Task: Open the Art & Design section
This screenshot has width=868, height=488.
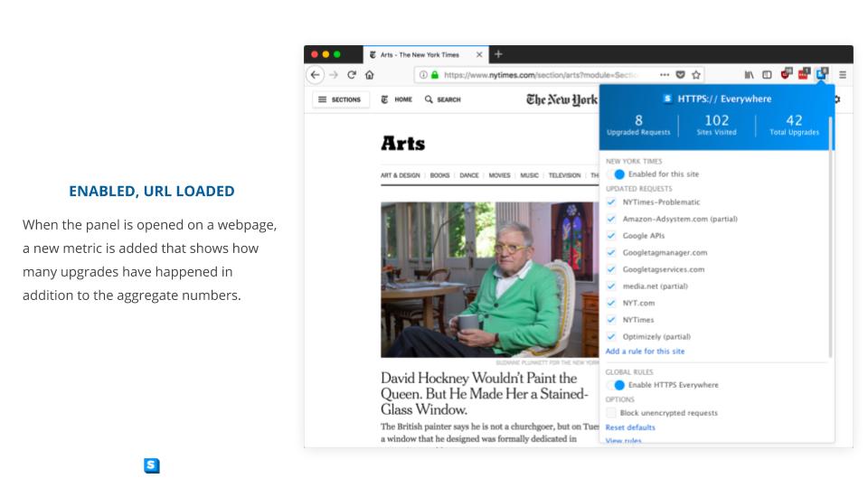Action: click(401, 175)
